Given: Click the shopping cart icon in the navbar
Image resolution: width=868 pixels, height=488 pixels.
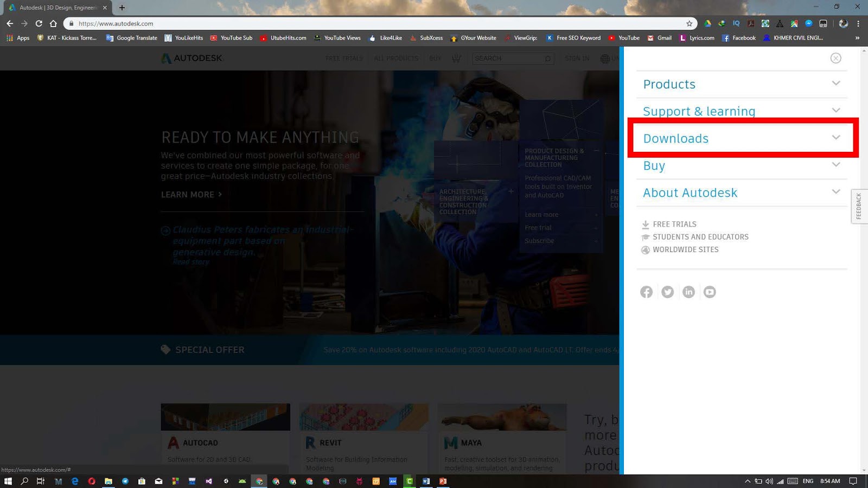Looking at the screenshot, I should 456,58.
